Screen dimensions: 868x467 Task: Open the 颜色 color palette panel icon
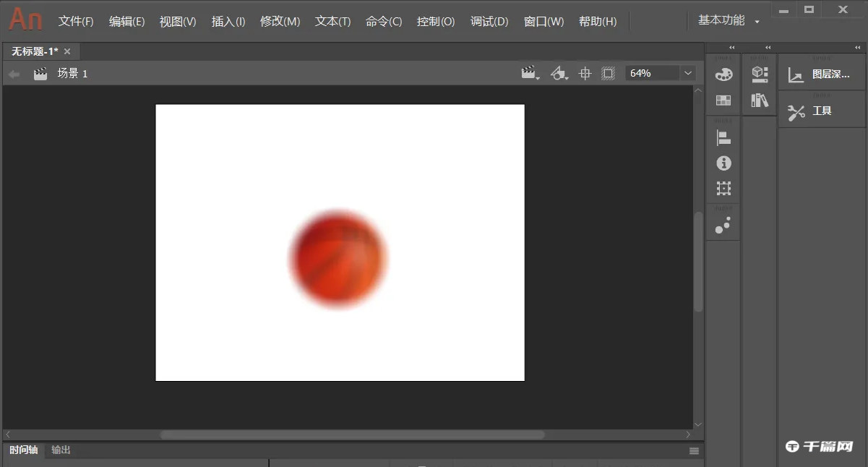click(723, 74)
